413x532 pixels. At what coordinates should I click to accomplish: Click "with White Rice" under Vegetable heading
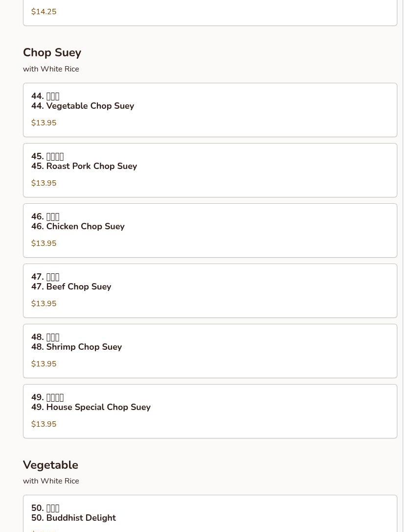51,481
